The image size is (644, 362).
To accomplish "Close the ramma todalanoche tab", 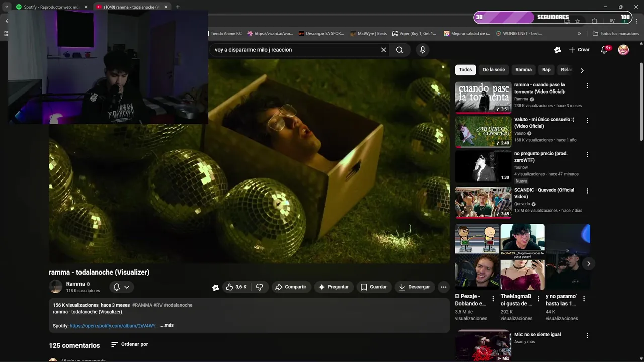I will pos(165,7).
